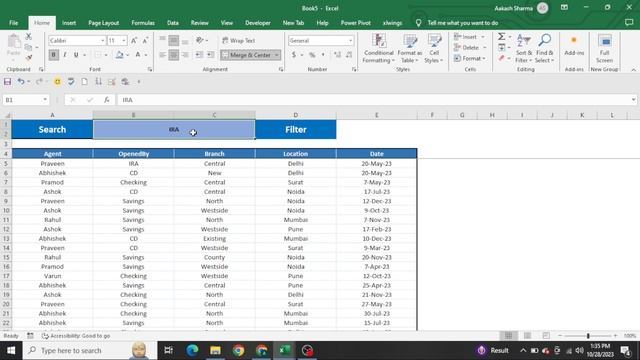Click the Clear eraser icon in Editing
The height and width of the screenshot is (360, 640).
coord(502,58)
